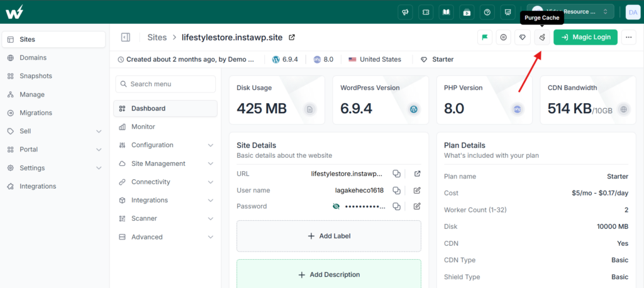Click the Magic Login button
The height and width of the screenshot is (288, 644).
(x=586, y=37)
